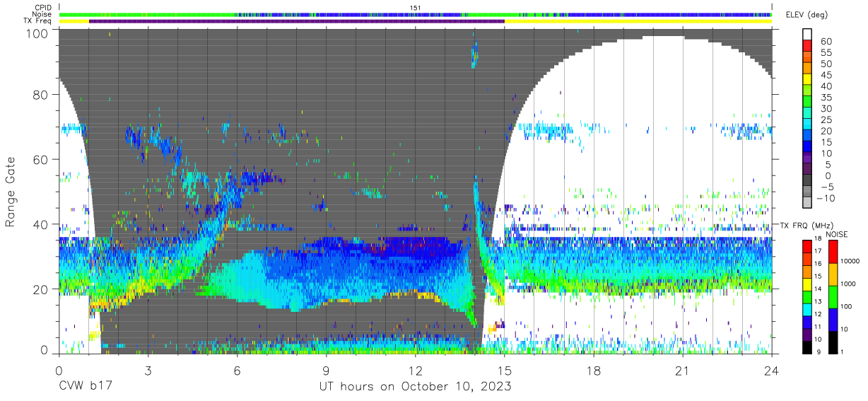Click the 1000 label on the NOISE scale

[848, 284]
